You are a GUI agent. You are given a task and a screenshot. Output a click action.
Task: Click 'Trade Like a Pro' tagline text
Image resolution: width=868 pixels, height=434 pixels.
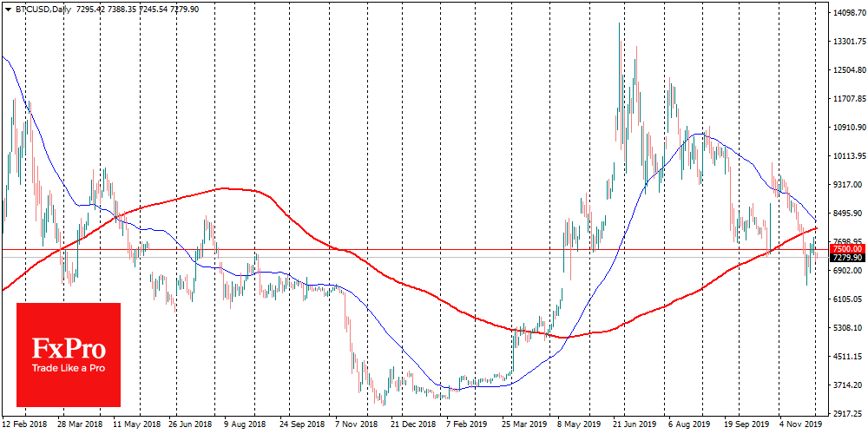(x=69, y=368)
